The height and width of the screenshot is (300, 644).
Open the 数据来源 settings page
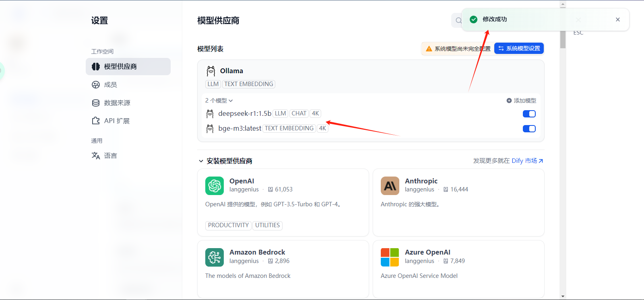tap(117, 103)
